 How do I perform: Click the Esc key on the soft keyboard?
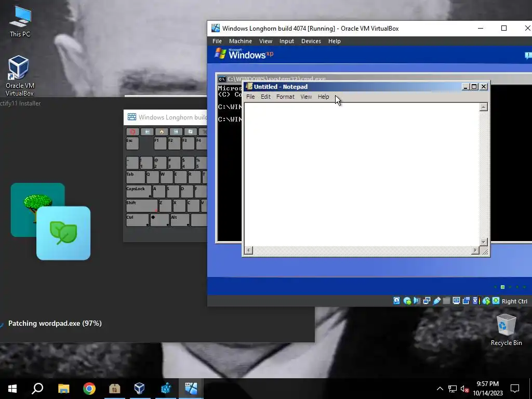[x=132, y=143]
